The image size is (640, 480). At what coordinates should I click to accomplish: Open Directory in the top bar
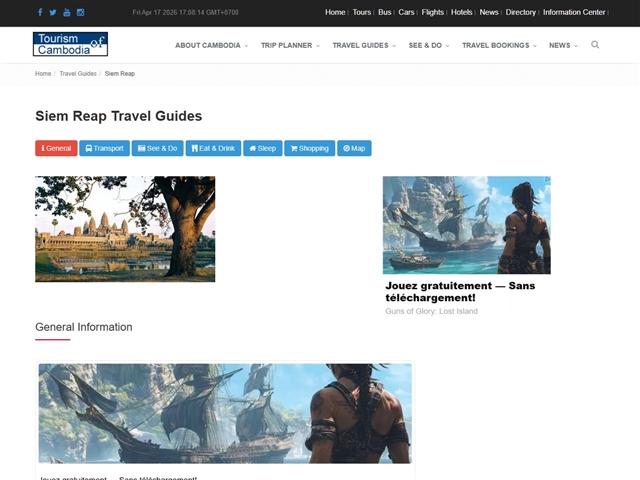coord(520,12)
